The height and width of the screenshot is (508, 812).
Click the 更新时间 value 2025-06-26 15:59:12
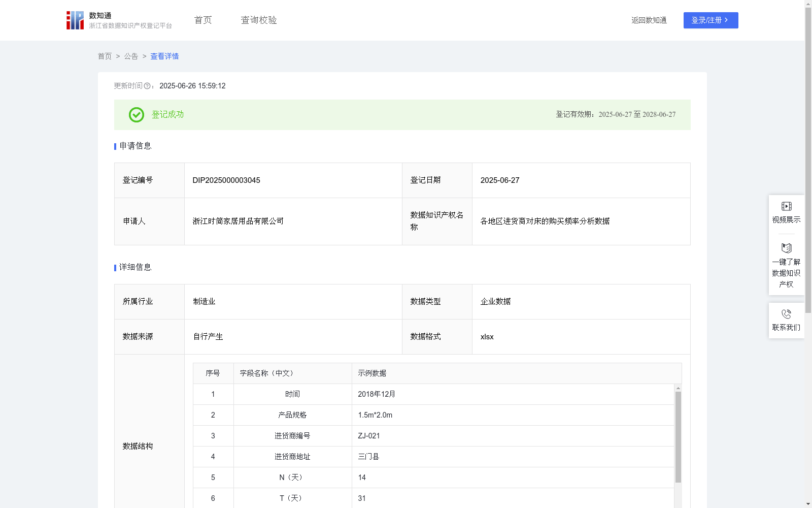coord(192,86)
